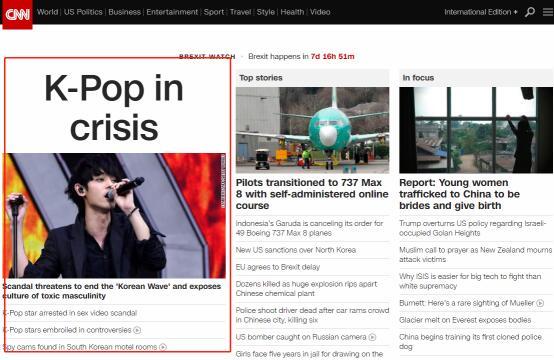
Task: Open the Brexit countdown link
Action: 301,57
